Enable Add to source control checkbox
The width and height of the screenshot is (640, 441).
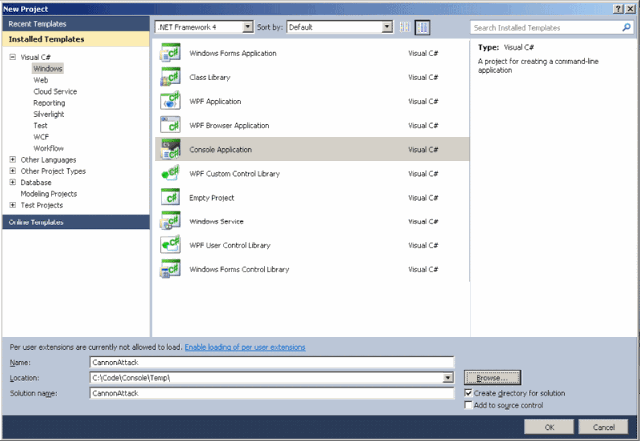tap(468, 405)
